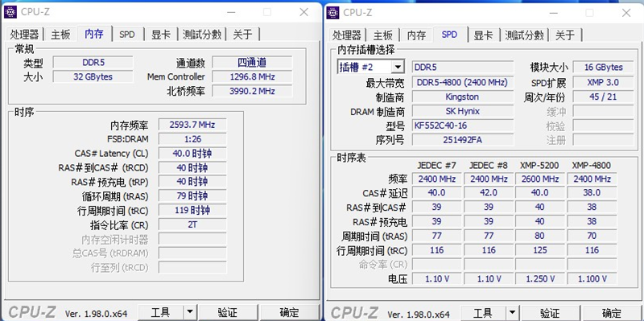Click the 45 / 21 week/year field

(x=603, y=97)
